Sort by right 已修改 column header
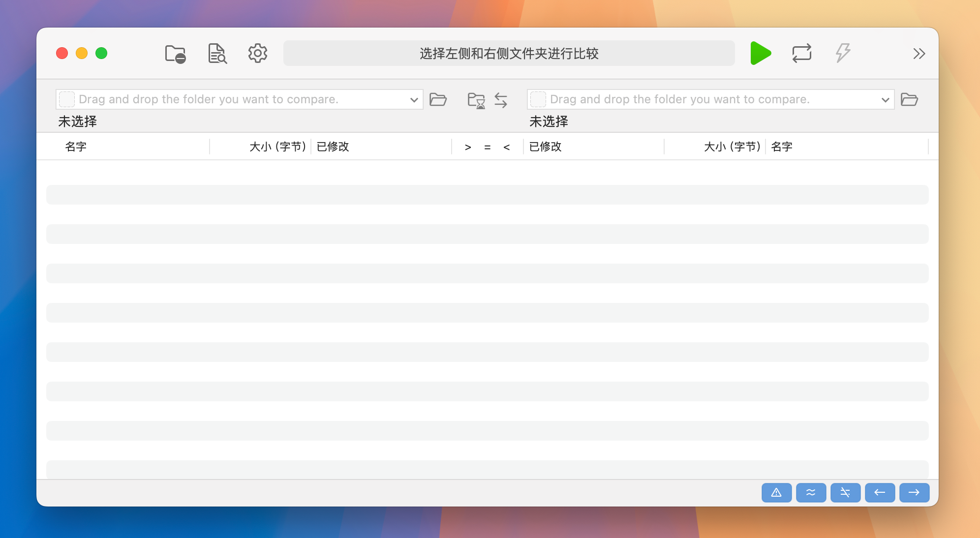The width and height of the screenshot is (980, 538). 546,147
